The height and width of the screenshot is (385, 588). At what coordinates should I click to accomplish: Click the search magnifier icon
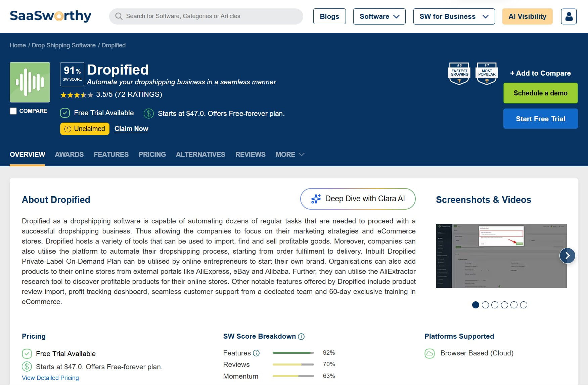coord(119,16)
